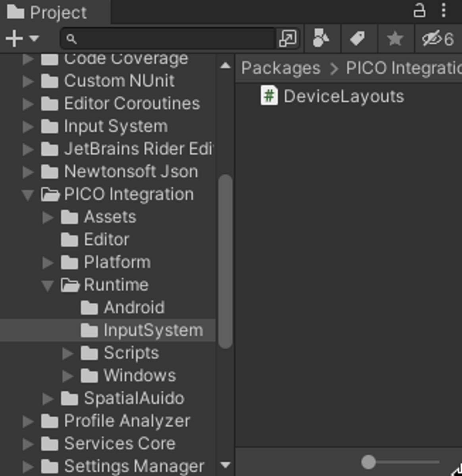Expand the Scripts folder arrow
Screen dimensions: 462x476
[x=67, y=353]
